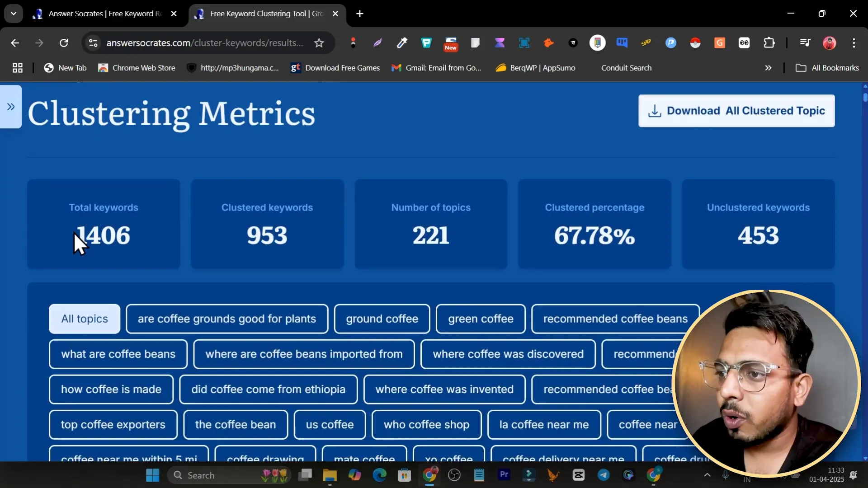The image size is (868, 488).
Task: Reload the current page
Action: point(64,43)
